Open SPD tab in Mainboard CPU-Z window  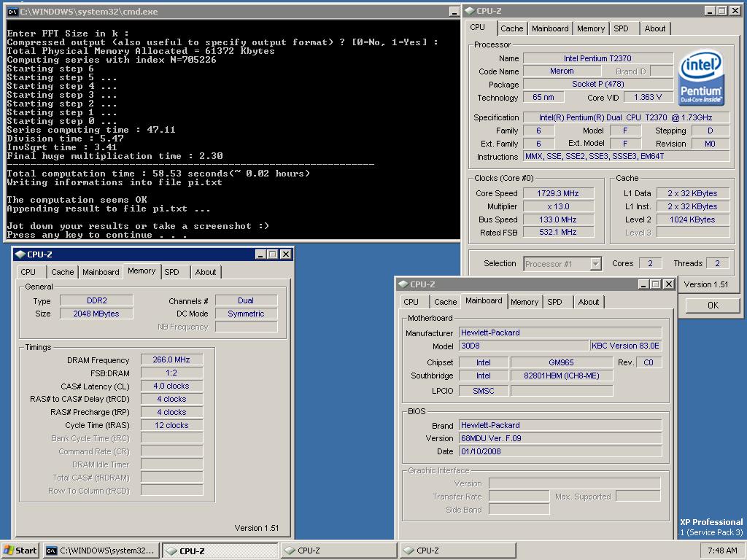point(554,302)
